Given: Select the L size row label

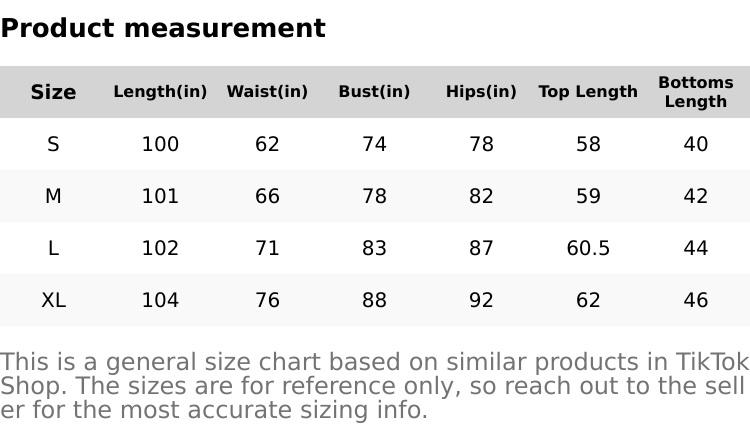Looking at the screenshot, I should click(53, 248).
